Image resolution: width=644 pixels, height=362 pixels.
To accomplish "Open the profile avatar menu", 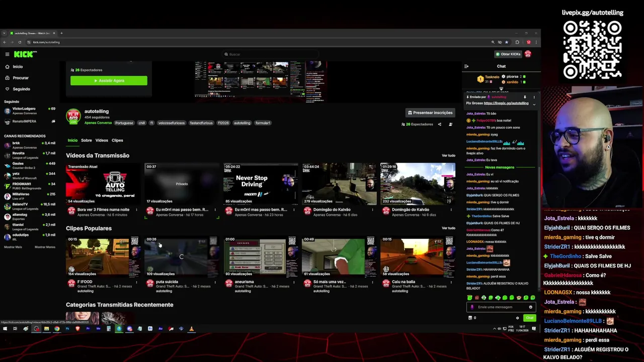I will (x=528, y=54).
